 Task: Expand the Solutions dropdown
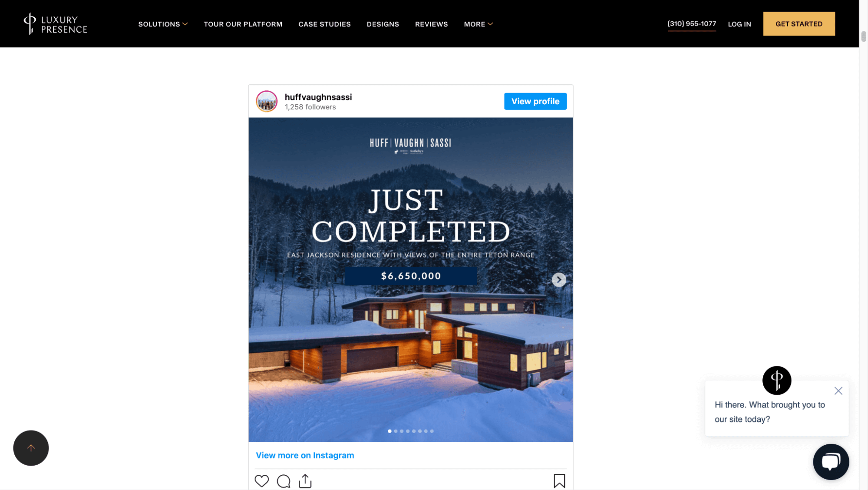pyautogui.click(x=163, y=24)
